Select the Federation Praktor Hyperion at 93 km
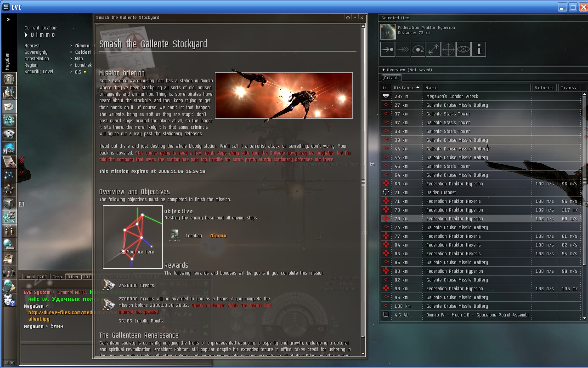Image resolution: width=588 pixels, height=368 pixels. [481, 288]
